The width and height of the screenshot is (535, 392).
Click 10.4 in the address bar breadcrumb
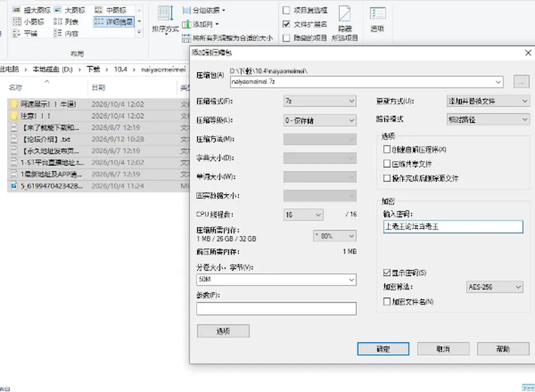[x=120, y=70]
